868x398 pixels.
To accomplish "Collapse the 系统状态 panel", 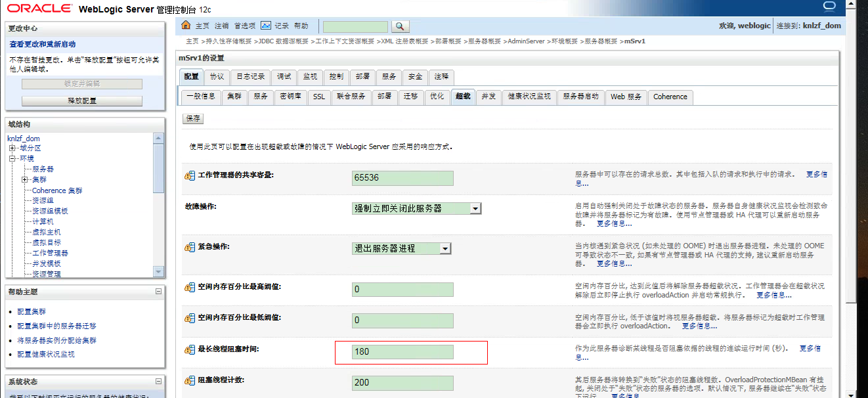I will point(158,381).
